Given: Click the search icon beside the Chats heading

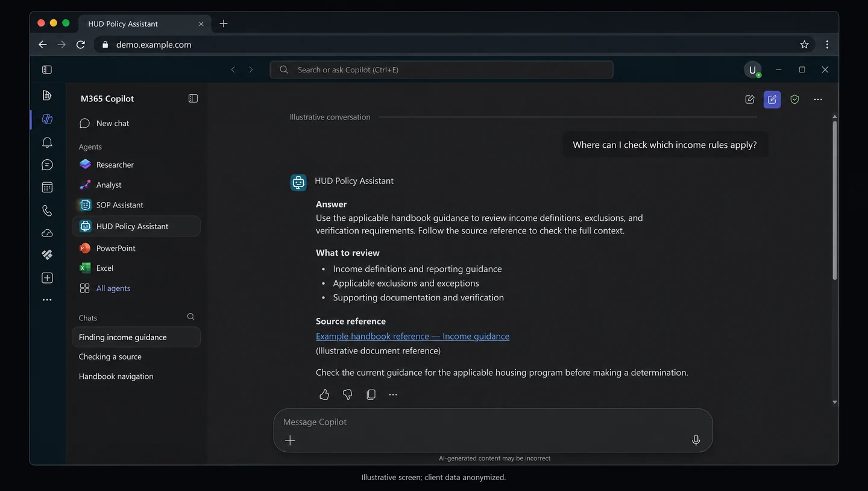Looking at the screenshot, I should coord(191,317).
